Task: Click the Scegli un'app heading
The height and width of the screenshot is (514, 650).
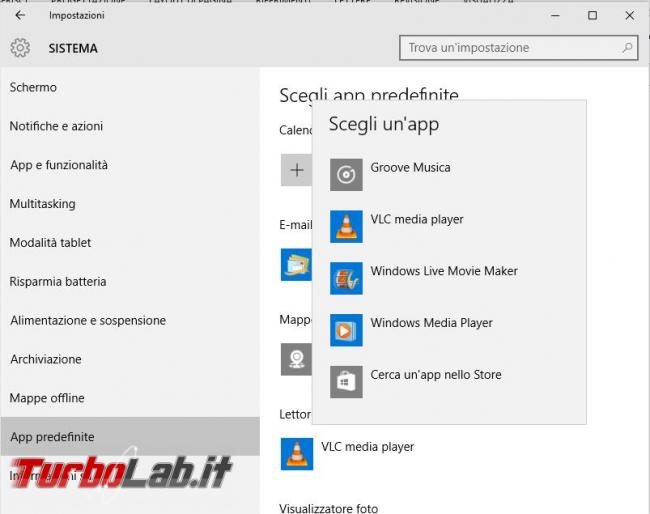Action: click(x=384, y=124)
